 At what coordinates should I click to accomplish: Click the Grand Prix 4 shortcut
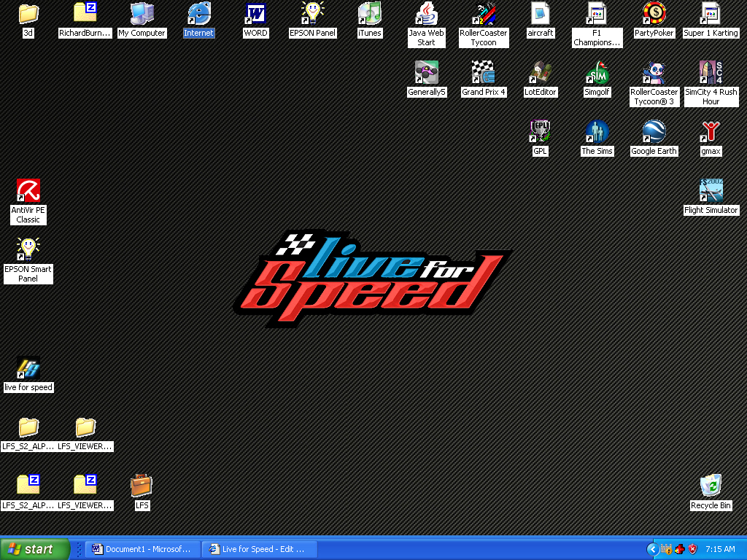point(483,73)
